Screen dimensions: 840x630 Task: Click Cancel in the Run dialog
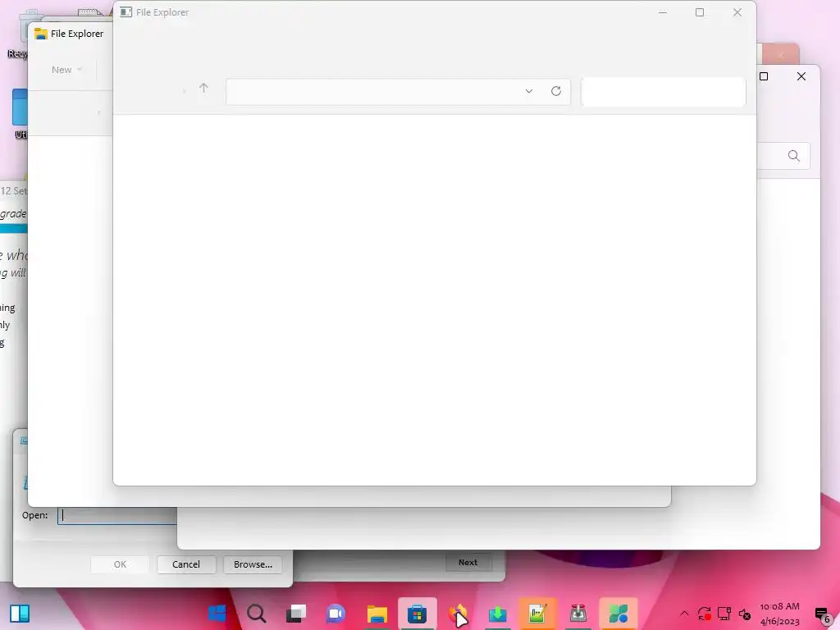pos(186,564)
